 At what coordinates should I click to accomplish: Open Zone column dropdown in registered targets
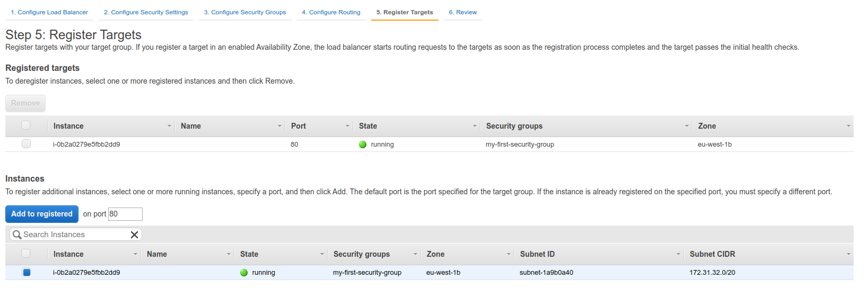[848, 126]
